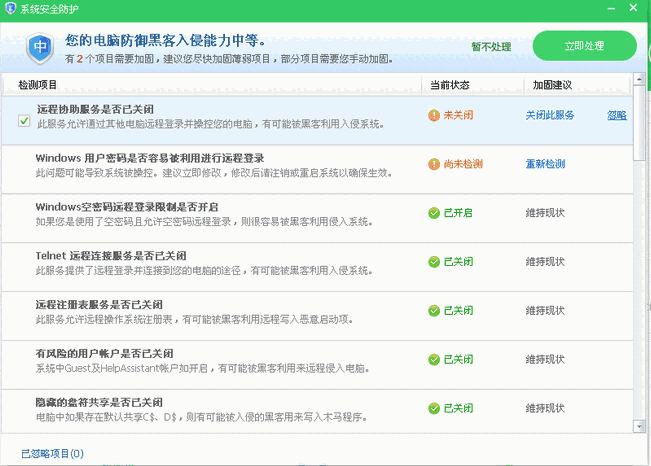
Task: Click 重新检测 link for Windows password
Action: pyautogui.click(x=545, y=164)
